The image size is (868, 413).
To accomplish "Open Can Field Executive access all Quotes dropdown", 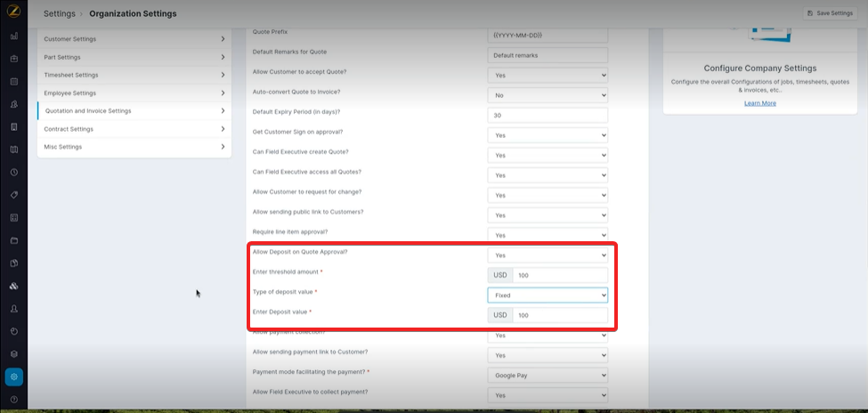I will pos(548,175).
